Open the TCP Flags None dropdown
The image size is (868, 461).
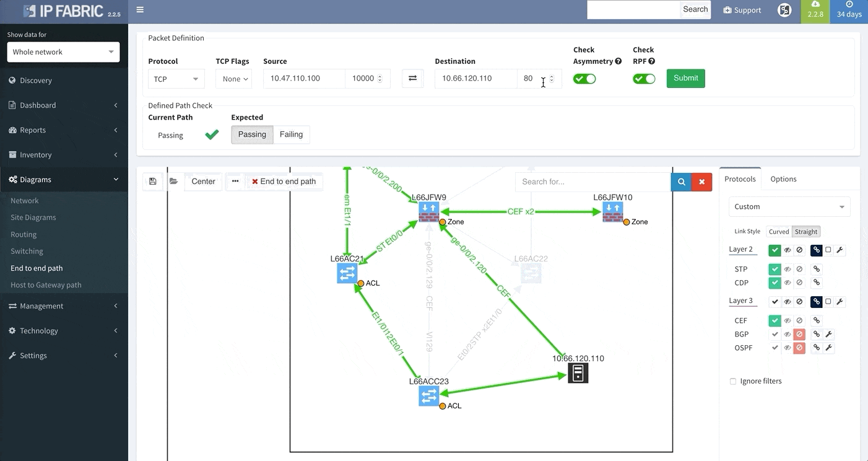pos(234,79)
